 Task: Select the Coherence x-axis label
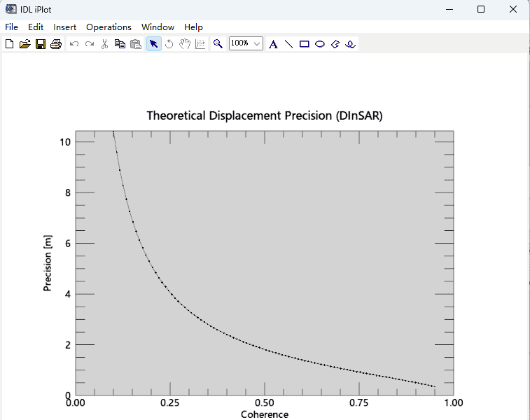coord(264,414)
